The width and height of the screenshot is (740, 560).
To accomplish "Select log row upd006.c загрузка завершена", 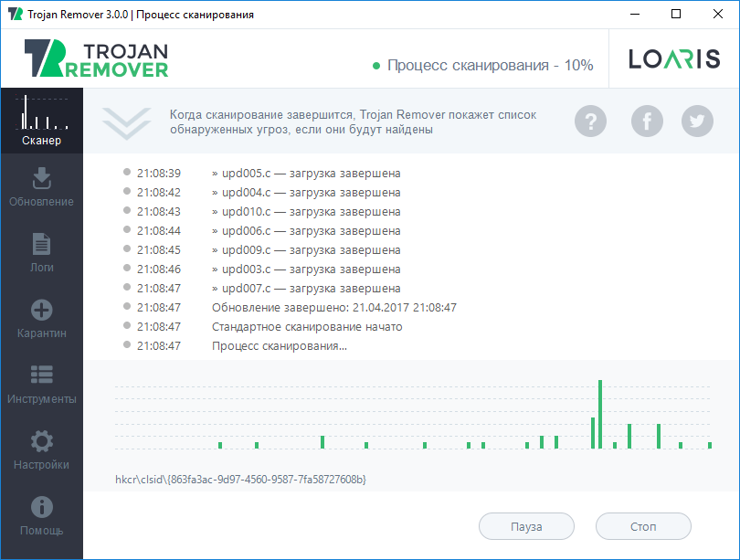I will [x=261, y=231].
